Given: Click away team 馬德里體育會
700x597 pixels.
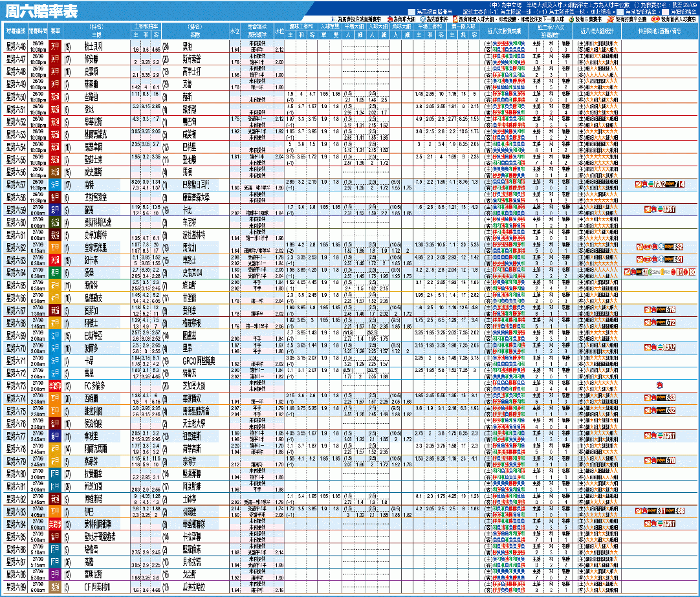Looking at the screenshot, I should pos(196,411).
